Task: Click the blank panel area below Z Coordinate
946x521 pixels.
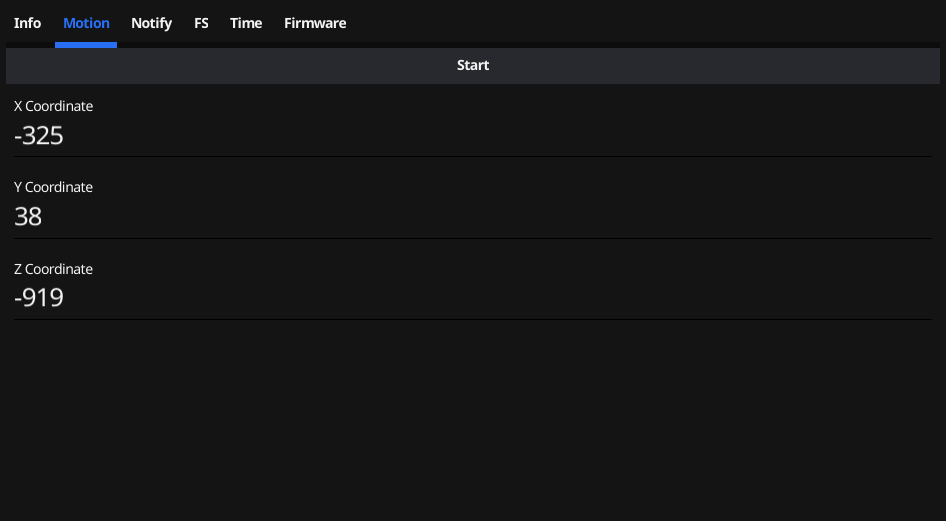Action: pyautogui.click(x=473, y=419)
